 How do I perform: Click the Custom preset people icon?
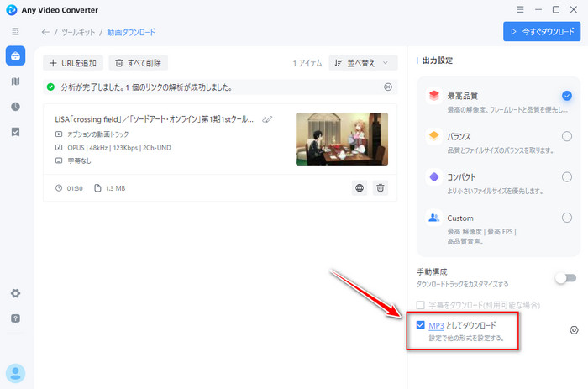434,218
